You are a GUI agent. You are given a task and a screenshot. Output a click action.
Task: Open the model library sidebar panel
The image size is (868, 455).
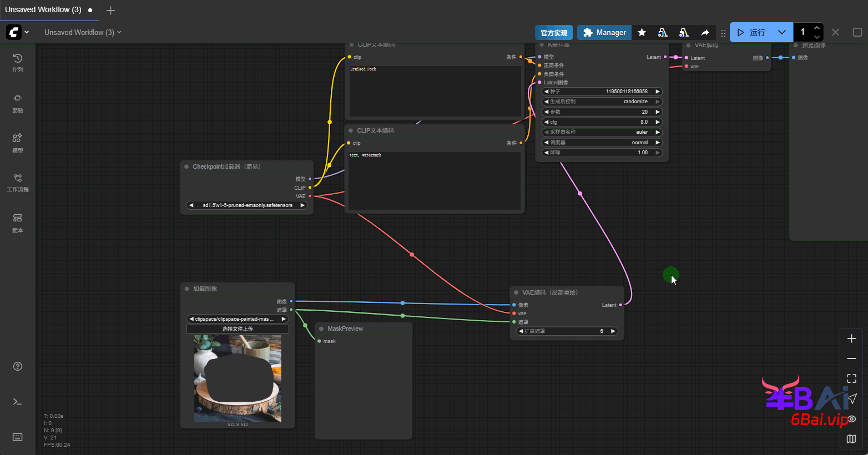(18, 142)
